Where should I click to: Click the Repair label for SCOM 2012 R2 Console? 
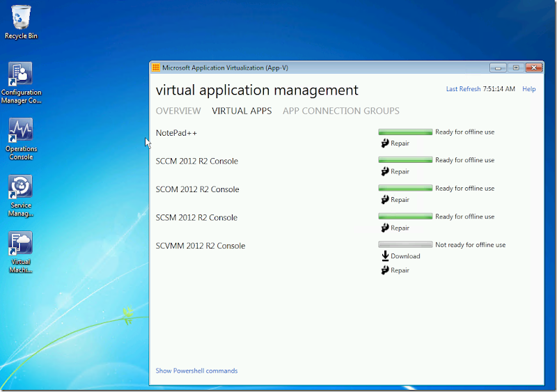[x=400, y=200]
